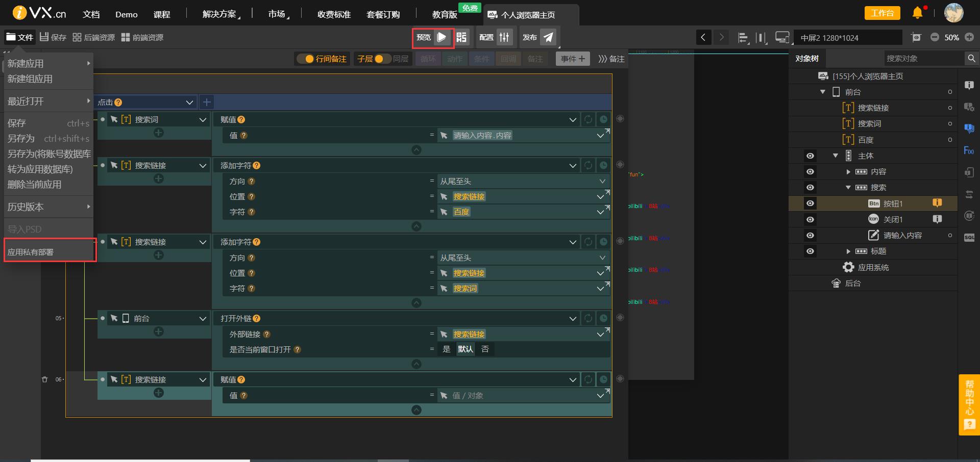Click the 按钮1 yellow info badge

937,203
